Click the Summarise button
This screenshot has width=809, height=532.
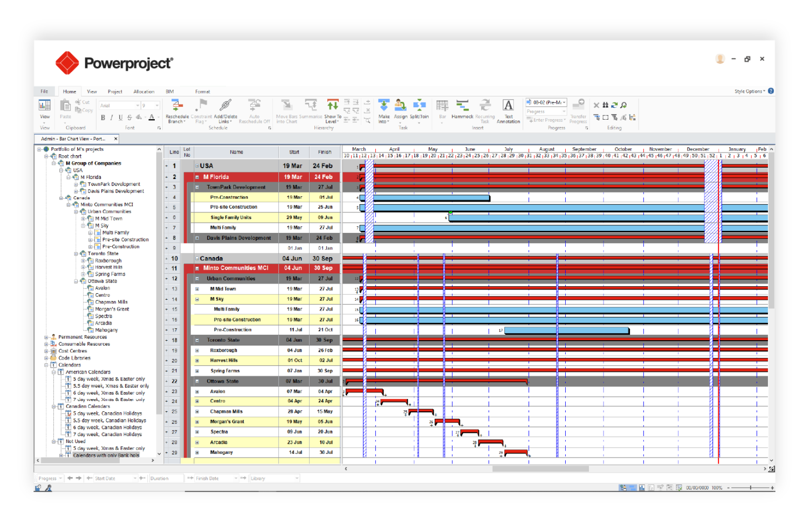tap(311, 110)
